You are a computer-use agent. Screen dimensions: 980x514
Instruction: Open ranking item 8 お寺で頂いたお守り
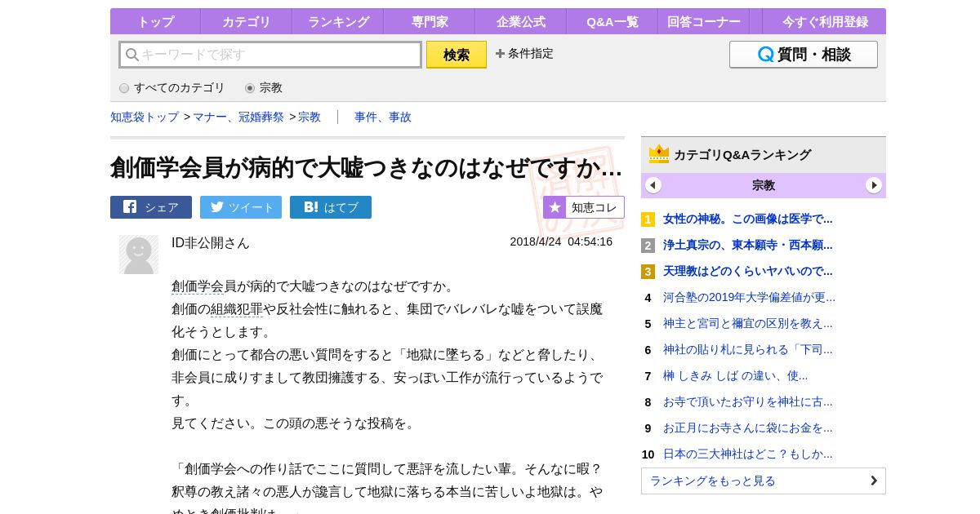[748, 401]
